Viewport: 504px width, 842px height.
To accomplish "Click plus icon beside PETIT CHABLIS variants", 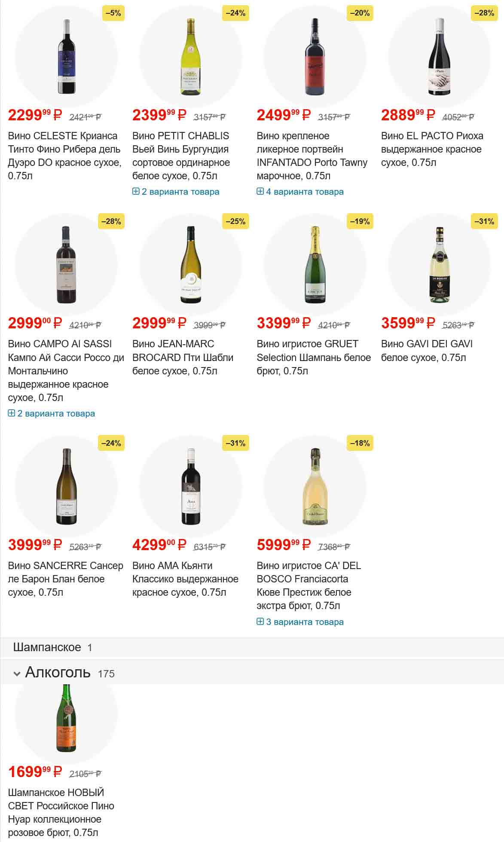I will pos(136,192).
